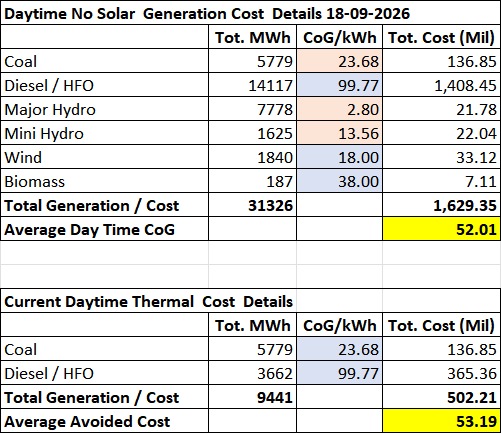Select the 18.00 CoG cell for Wind
This screenshot has width=501, height=433.
click(x=339, y=157)
